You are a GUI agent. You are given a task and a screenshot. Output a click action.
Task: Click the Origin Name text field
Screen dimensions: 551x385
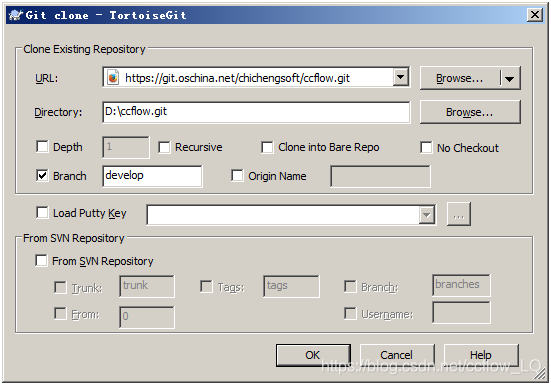(x=380, y=176)
